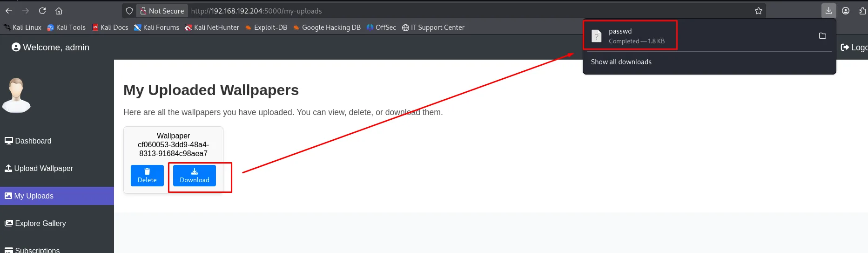Viewport: 868px width, 253px height.
Task: Reload the page with the refresh icon
Action: point(42,11)
